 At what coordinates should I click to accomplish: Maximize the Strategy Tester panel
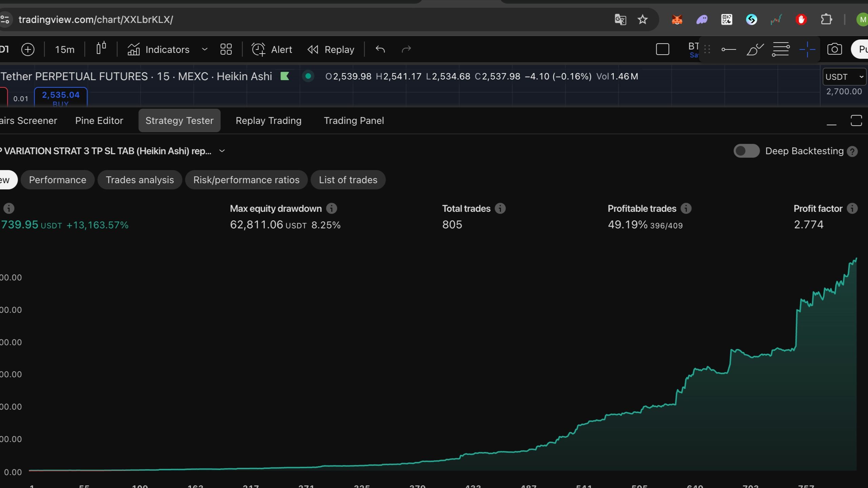click(856, 121)
